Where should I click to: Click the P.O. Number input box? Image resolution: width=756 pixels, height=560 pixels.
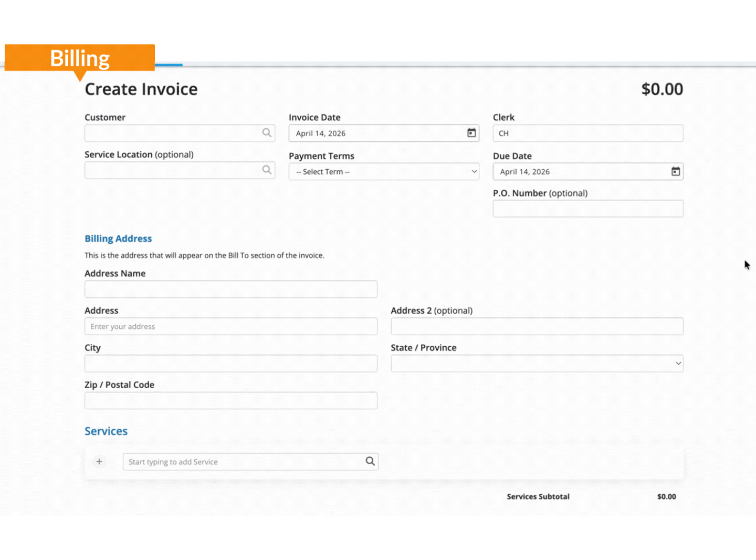[x=587, y=209]
